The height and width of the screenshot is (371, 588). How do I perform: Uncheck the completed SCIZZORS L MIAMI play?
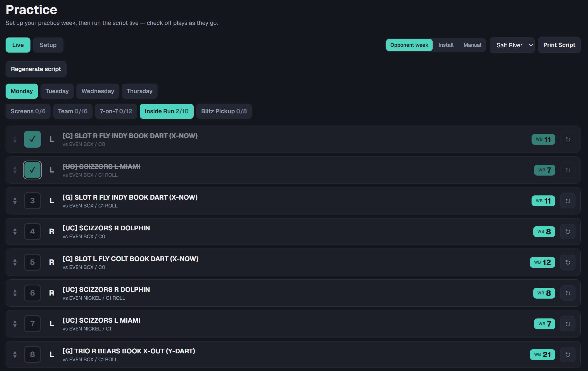coord(32,170)
